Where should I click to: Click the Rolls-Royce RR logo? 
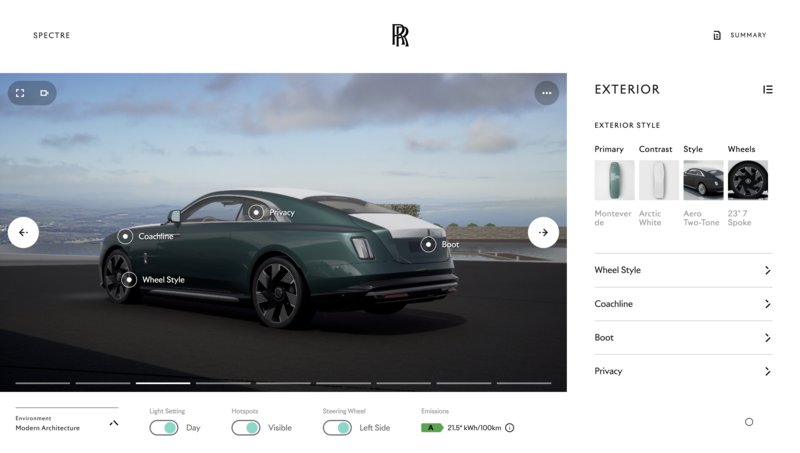tap(400, 35)
